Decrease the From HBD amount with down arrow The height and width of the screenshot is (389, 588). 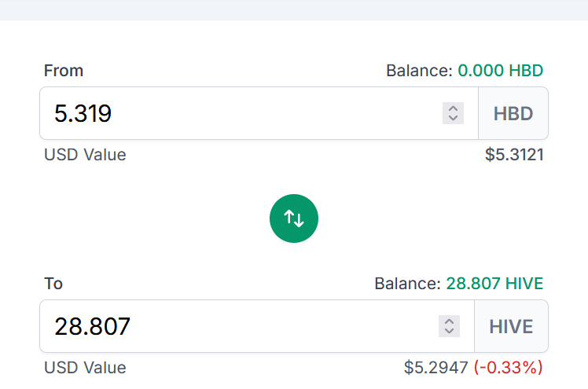pyautogui.click(x=453, y=119)
